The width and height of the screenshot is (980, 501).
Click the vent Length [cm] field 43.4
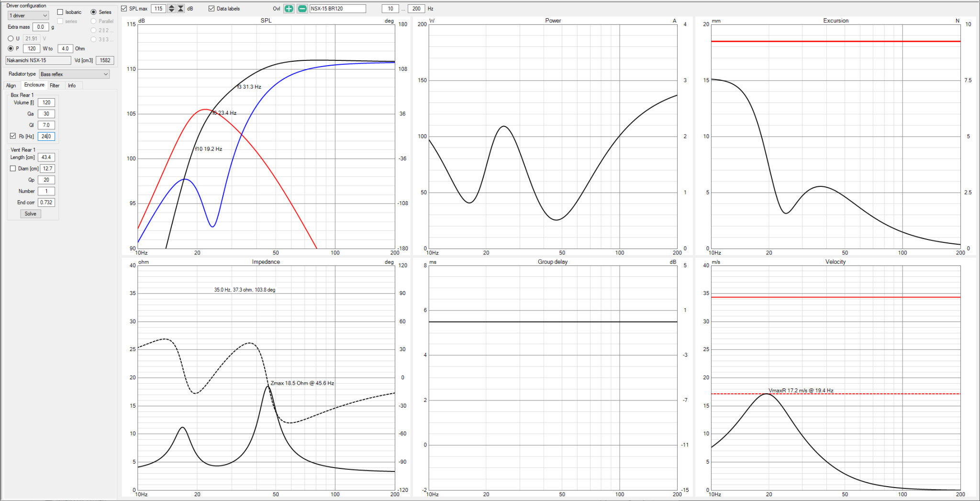pos(46,157)
